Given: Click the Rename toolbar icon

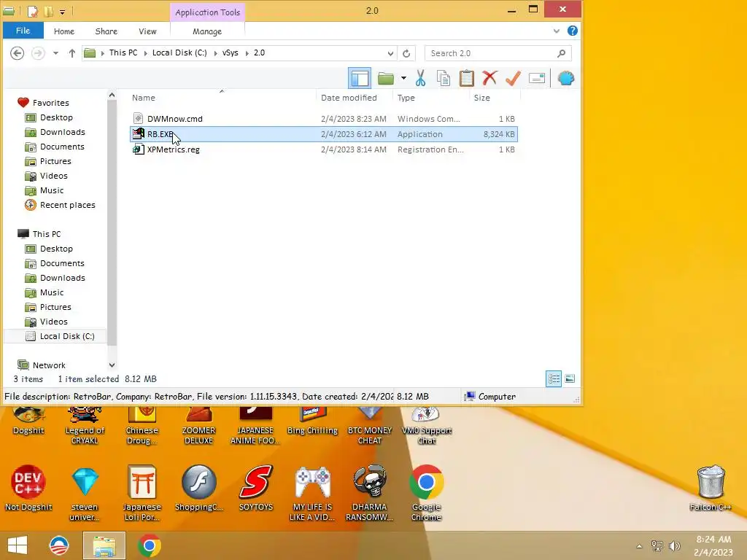Looking at the screenshot, I should 537,78.
